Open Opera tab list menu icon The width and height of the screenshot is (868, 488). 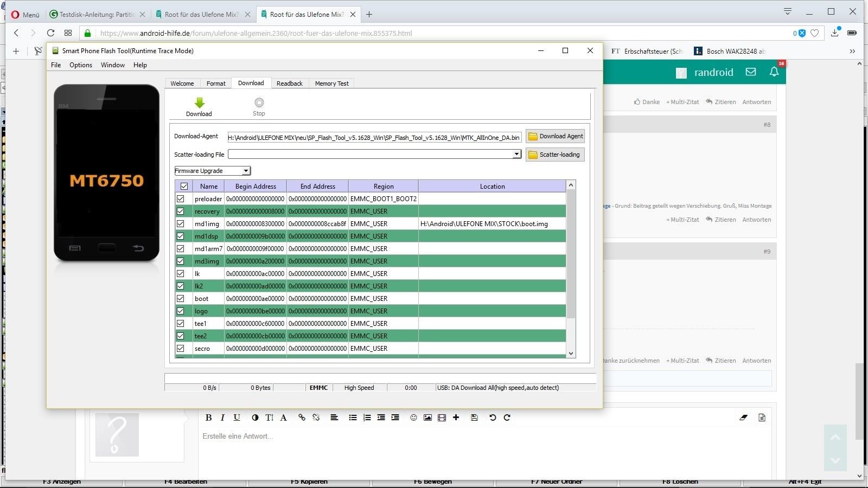click(788, 11)
